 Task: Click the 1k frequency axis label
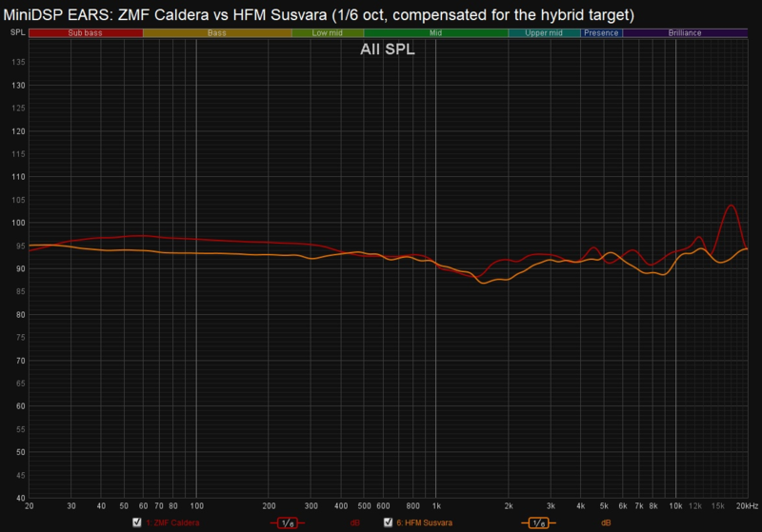click(x=436, y=504)
